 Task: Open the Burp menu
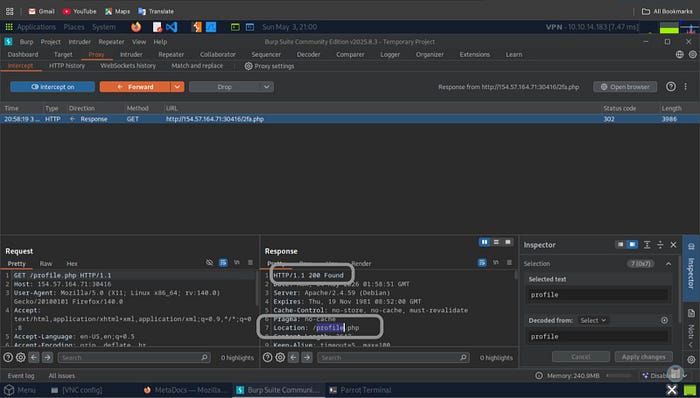pyautogui.click(x=26, y=41)
